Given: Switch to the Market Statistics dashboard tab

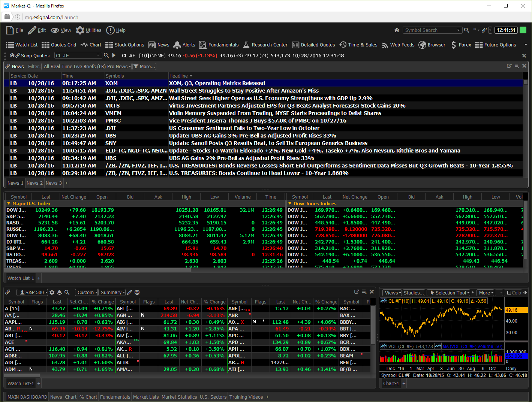Looking at the screenshot, I should (x=179, y=397).
